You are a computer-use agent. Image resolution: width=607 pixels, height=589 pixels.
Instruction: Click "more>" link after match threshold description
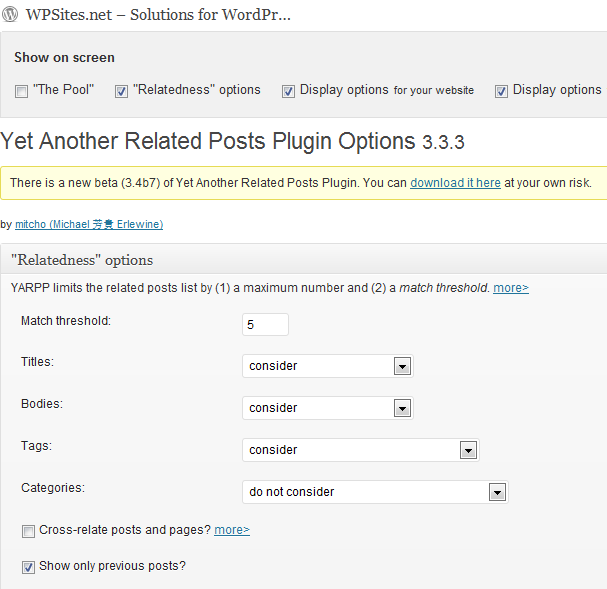pyautogui.click(x=511, y=288)
